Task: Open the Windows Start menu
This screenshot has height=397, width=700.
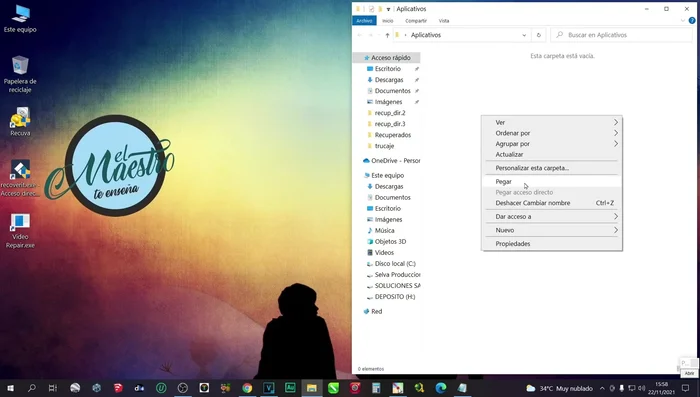Action: [10, 388]
